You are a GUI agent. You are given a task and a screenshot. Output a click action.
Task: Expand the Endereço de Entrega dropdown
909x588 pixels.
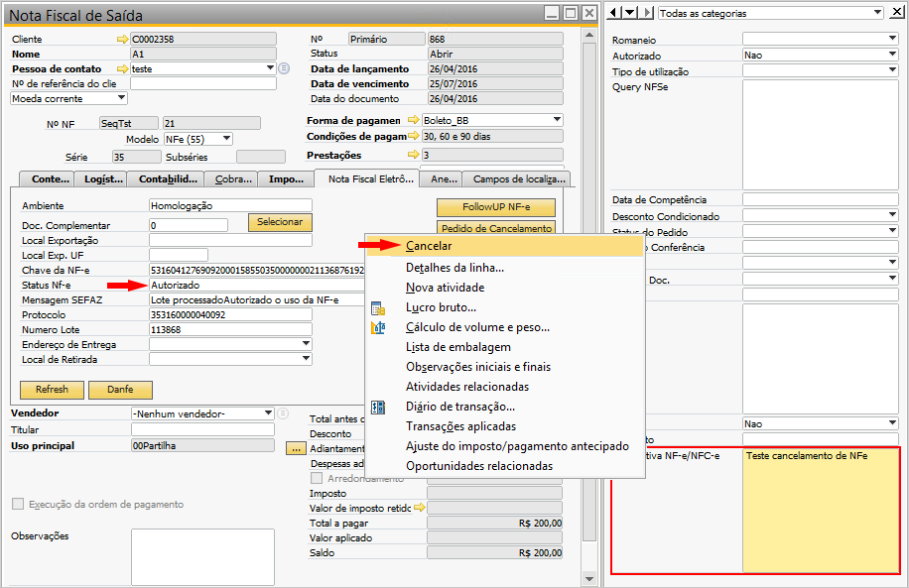306,343
